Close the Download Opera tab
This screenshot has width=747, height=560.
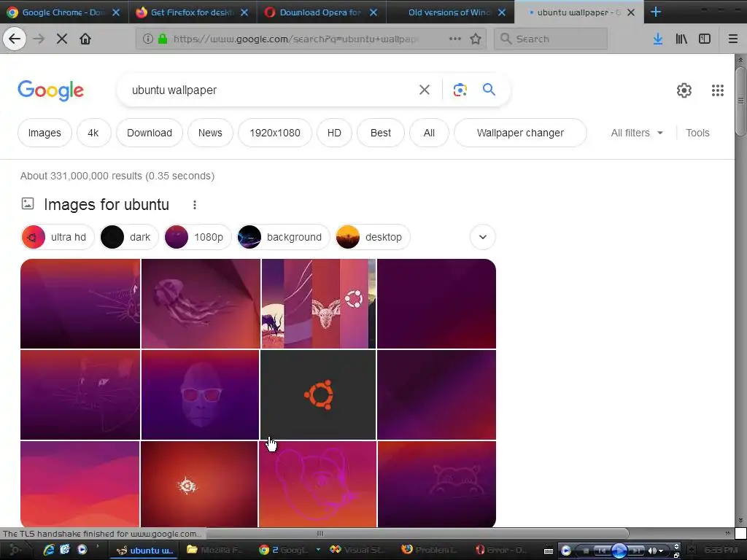pyautogui.click(x=373, y=12)
